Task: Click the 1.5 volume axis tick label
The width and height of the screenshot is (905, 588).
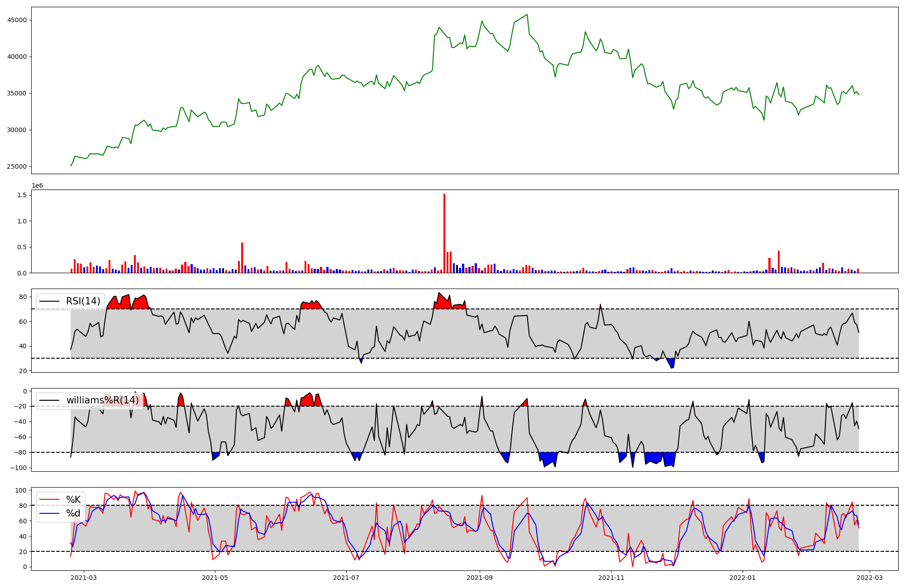Action: point(21,195)
